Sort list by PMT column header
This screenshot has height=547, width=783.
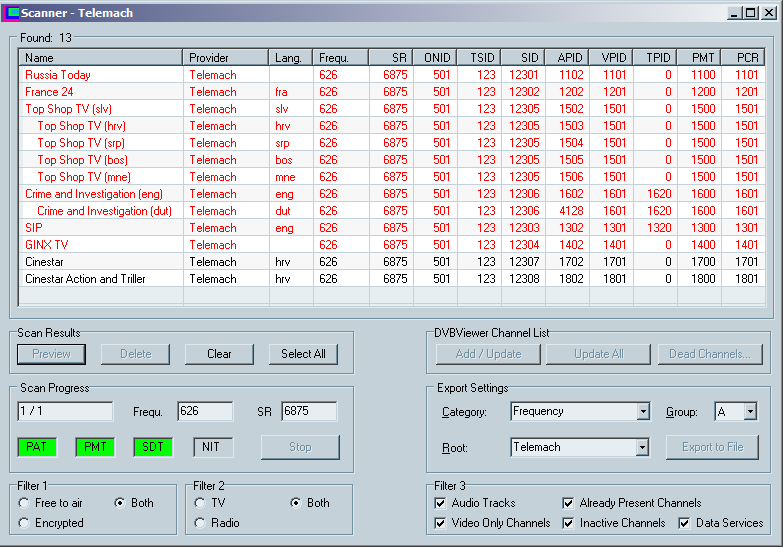(x=699, y=57)
